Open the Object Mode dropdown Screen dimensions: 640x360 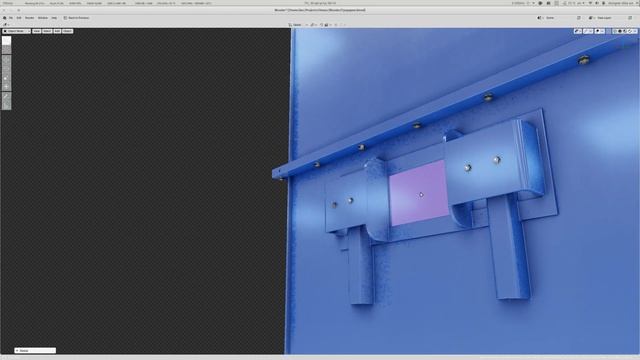[17, 31]
